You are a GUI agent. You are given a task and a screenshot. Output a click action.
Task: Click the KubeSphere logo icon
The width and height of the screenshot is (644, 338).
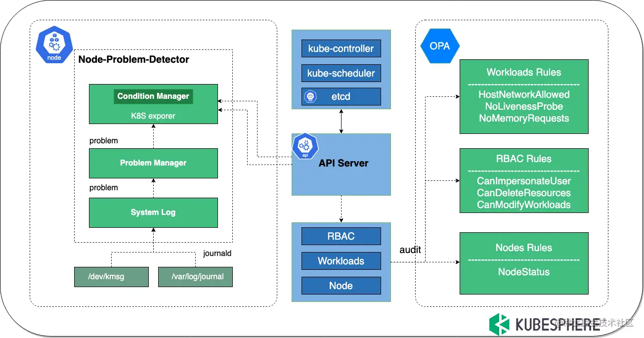(x=499, y=324)
